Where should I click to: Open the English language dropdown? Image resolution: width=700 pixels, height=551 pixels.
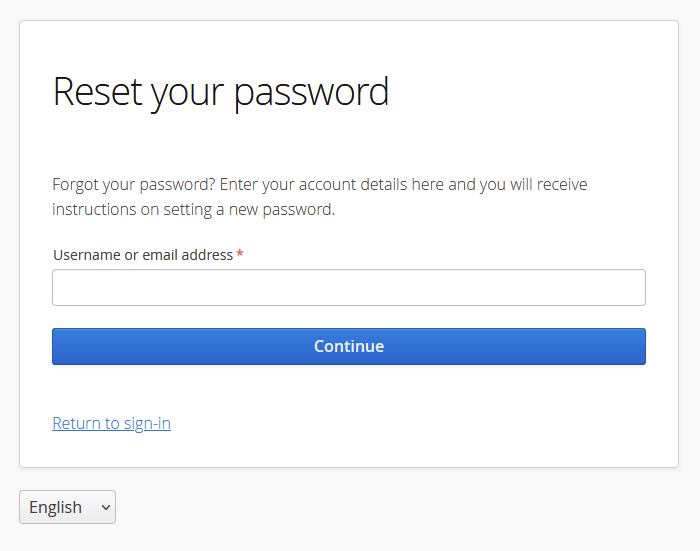coord(67,507)
